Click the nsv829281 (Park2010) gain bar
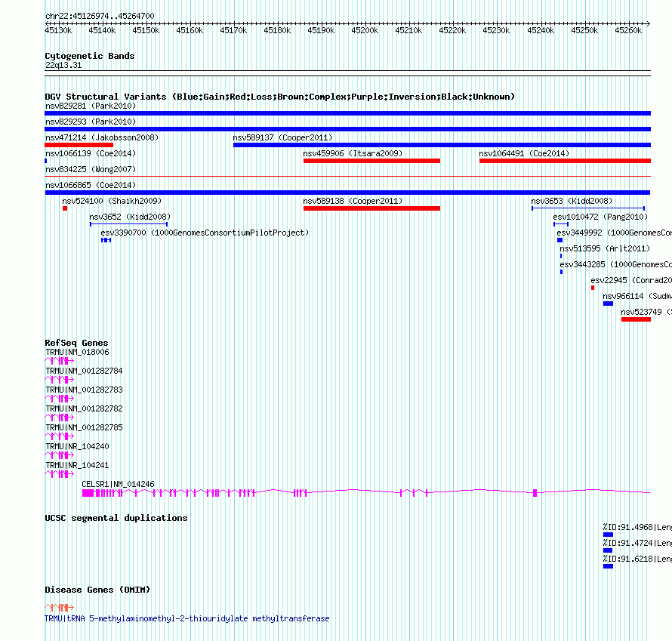 tap(347, 113)
